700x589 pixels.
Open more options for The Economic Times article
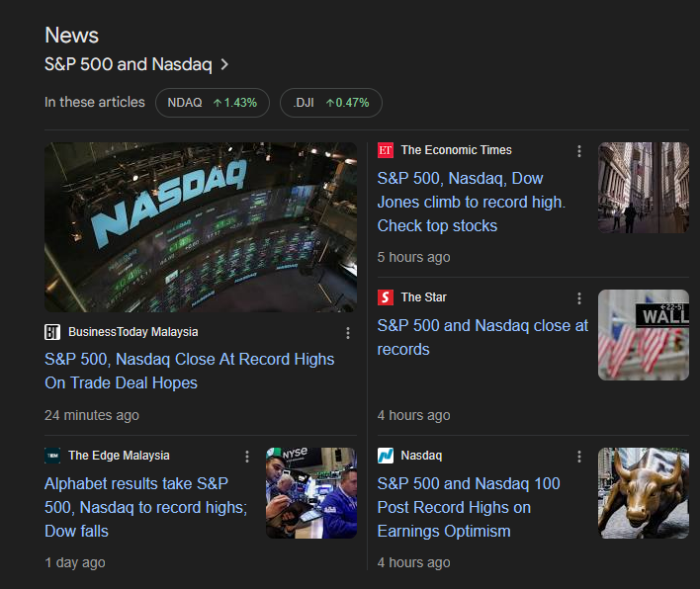click(579, 151)
